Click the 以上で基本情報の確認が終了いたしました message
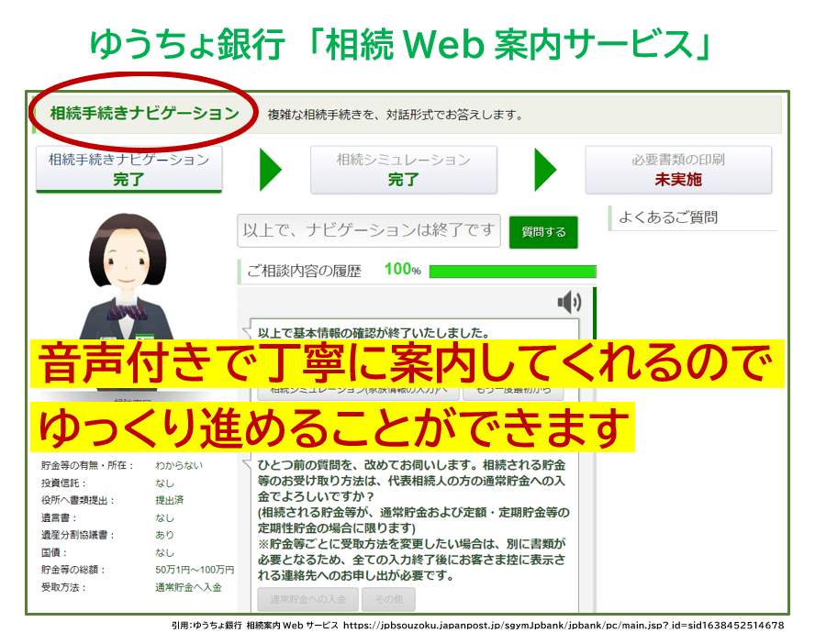 [374, 333]
